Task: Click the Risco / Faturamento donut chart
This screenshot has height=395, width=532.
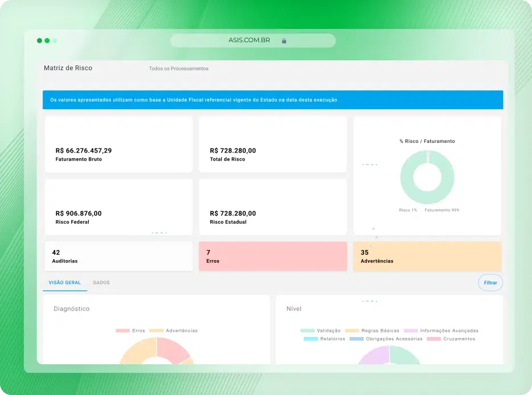Action: pyautogui.click(x=427, y=177)
